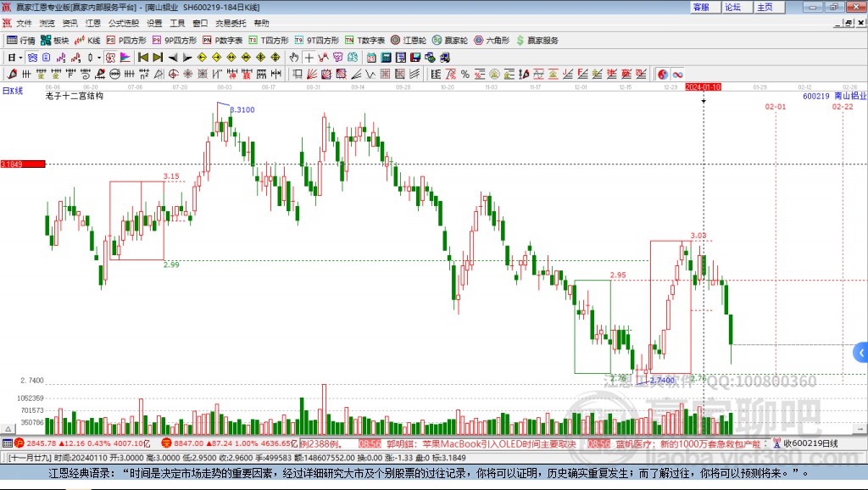Click the 客服 button
This screenshot has width=868, height=490.
point(704,7)
